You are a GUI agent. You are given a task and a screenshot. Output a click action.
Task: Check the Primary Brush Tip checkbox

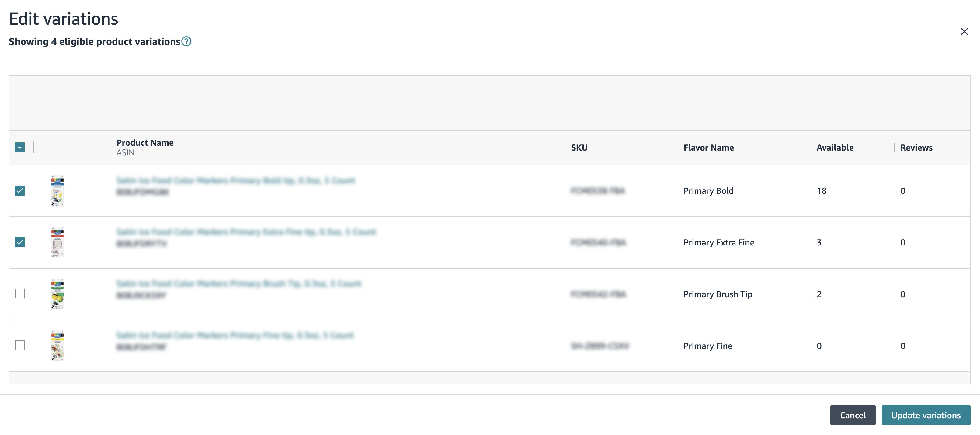point(20,294)
